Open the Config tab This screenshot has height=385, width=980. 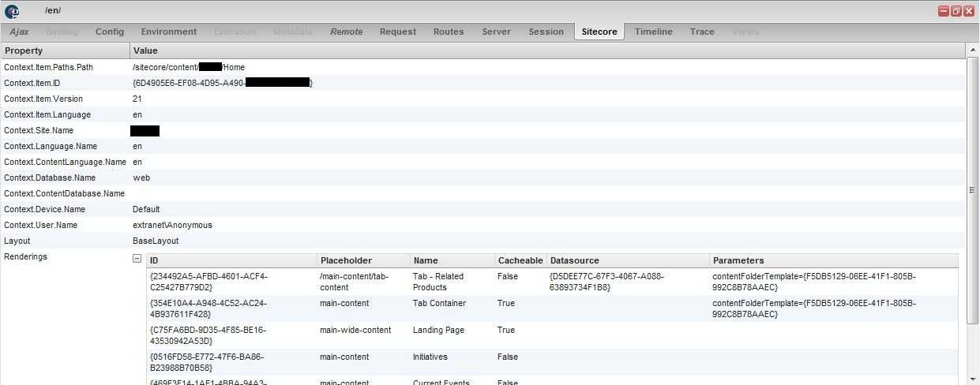(x=110, y=32)
